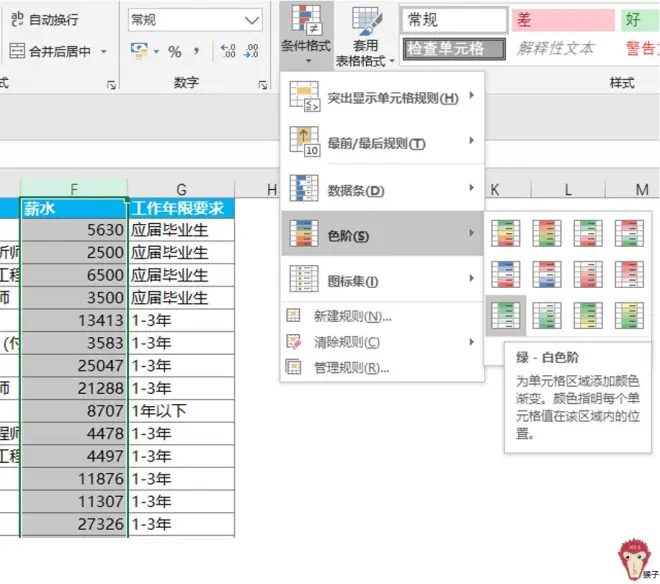Screen dimensions: 660x584
Task: Select column M header
Action: tap(633, 189)
